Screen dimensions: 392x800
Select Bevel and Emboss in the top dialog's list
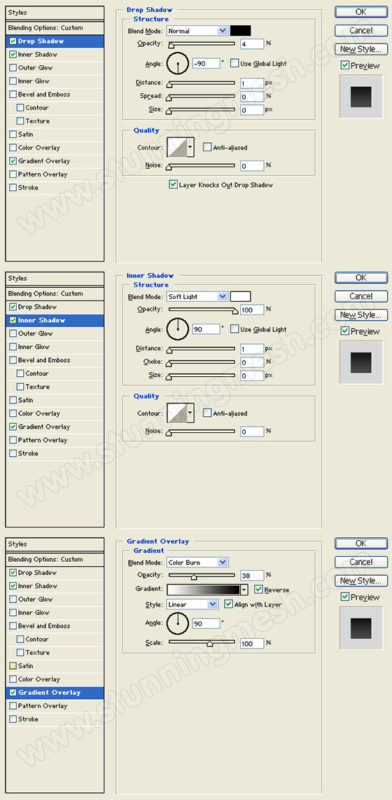click(x=44, y=94)
